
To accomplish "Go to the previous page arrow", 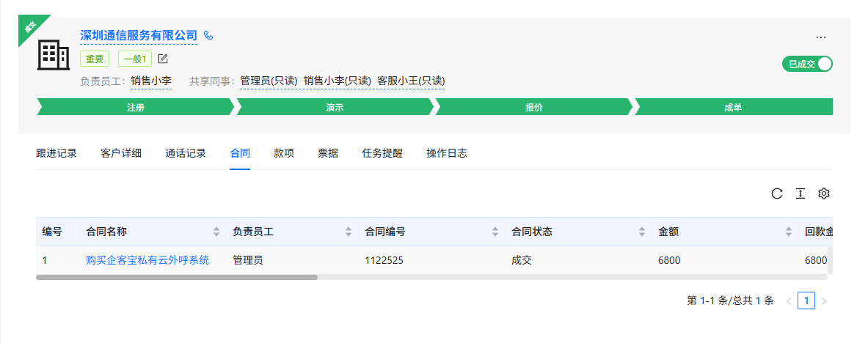I will tap(789, 300).
